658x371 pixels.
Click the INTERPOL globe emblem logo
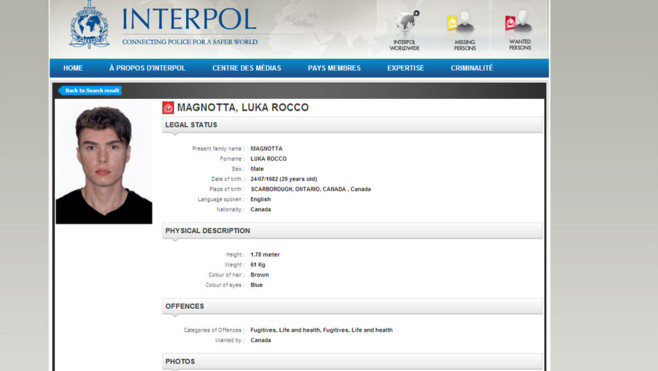tap(89, 24)
